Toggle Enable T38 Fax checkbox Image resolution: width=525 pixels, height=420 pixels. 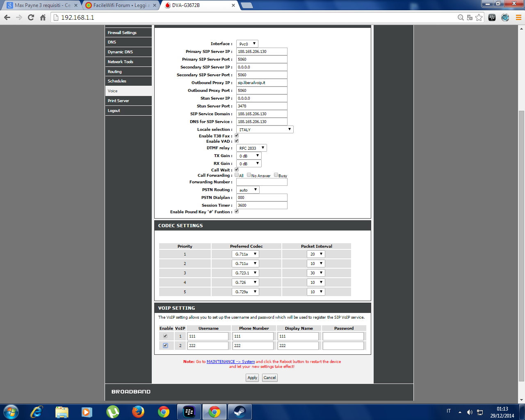coord(237,135)
